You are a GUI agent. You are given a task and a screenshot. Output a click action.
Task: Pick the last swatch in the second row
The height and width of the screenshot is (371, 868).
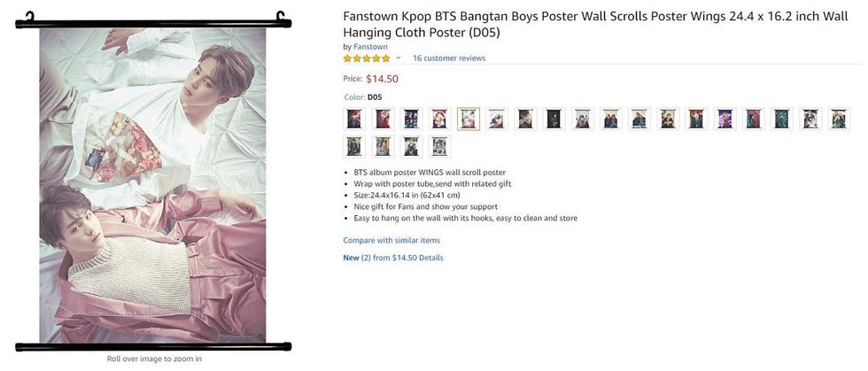click(x=440, y=146)
